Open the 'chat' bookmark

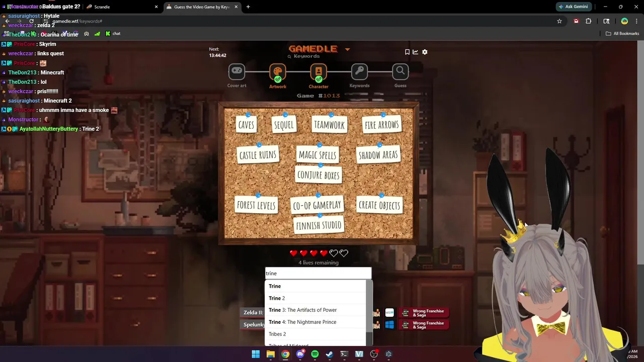coord(113,34)
